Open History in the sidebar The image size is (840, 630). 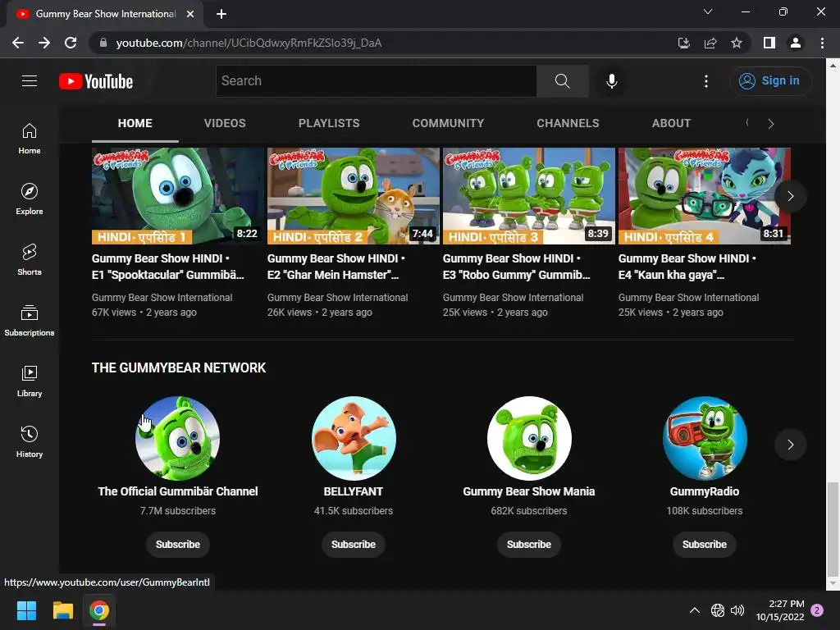30,441
